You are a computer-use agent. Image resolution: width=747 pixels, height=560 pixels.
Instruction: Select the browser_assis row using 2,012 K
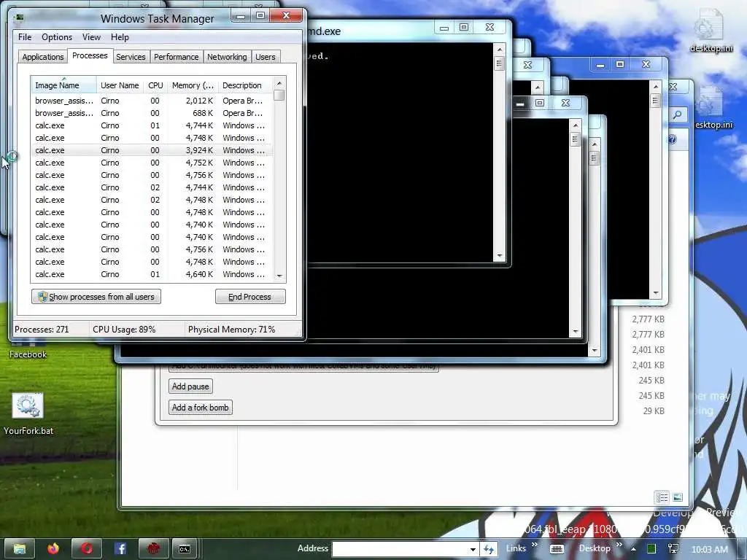point(152,101)
